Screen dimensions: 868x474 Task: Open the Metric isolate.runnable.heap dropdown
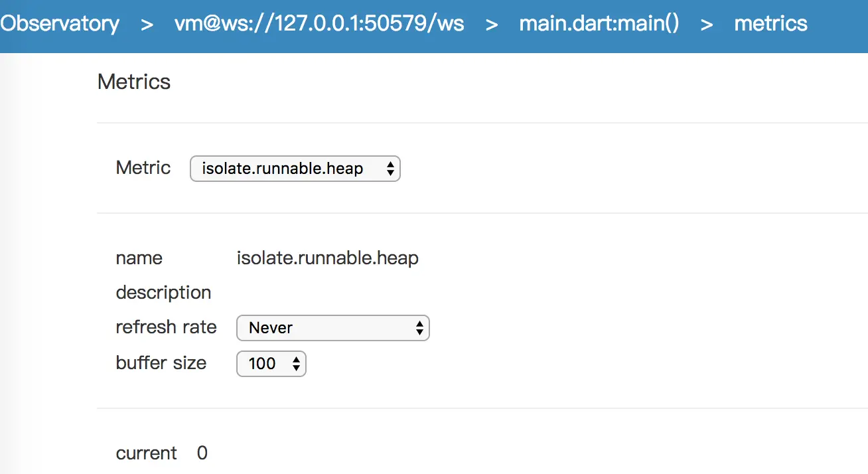click(x=295, y=169)
